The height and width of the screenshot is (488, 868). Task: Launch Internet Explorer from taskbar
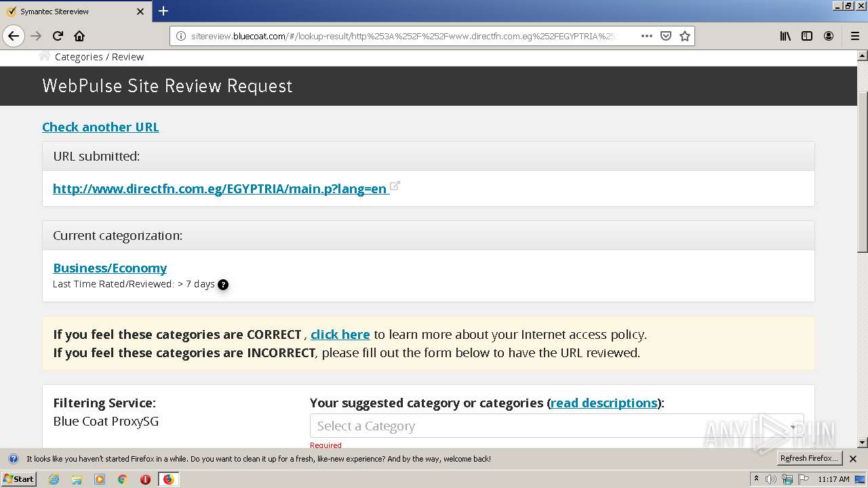click(x=54, y=479)
